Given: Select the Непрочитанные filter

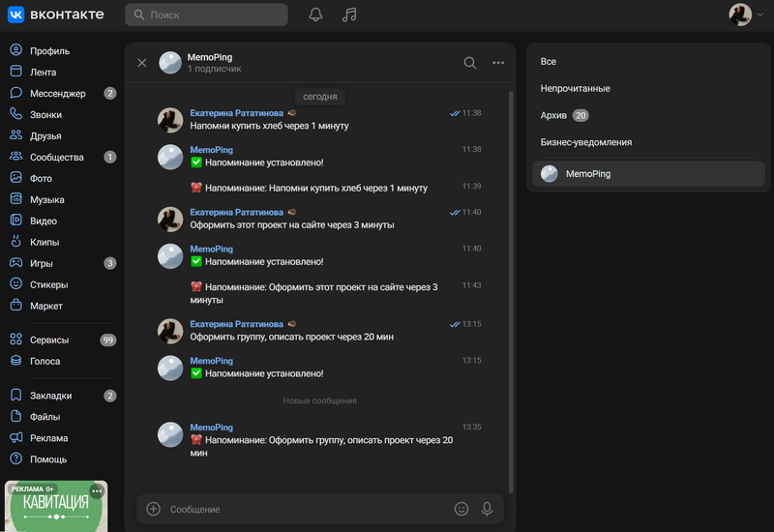Looking at the screenshot, I should [x=575, y=89].
